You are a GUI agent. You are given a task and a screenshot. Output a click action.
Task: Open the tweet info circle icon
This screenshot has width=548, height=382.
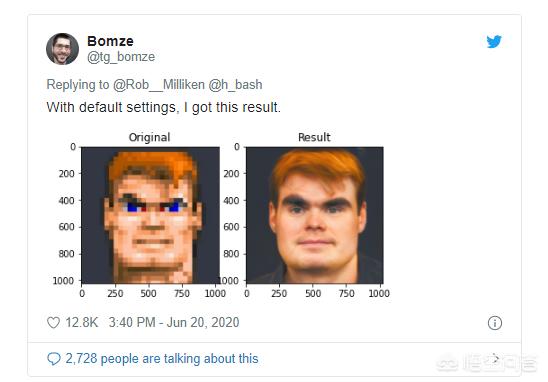point(495,323)
